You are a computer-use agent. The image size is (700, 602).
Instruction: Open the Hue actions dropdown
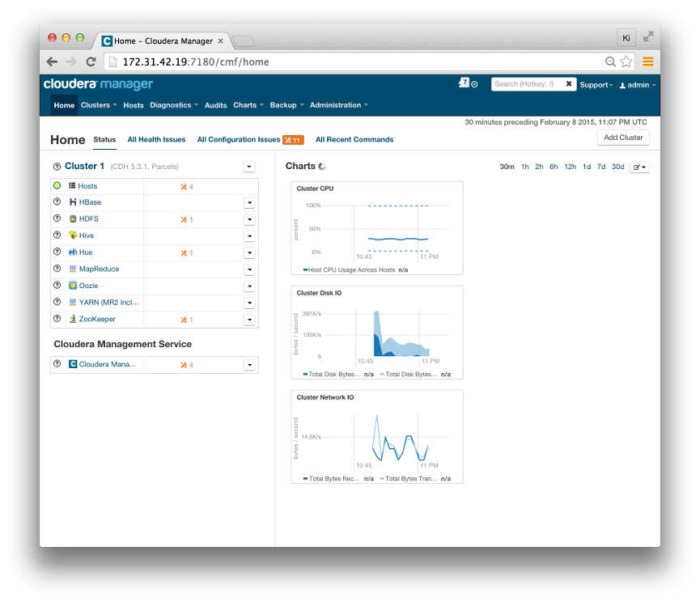(249, 252)
